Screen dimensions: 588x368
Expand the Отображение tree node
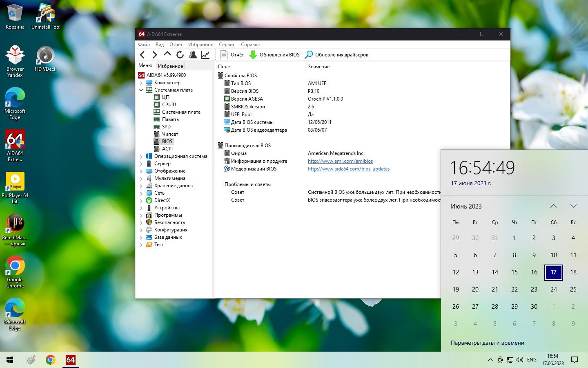coord(141,171)
